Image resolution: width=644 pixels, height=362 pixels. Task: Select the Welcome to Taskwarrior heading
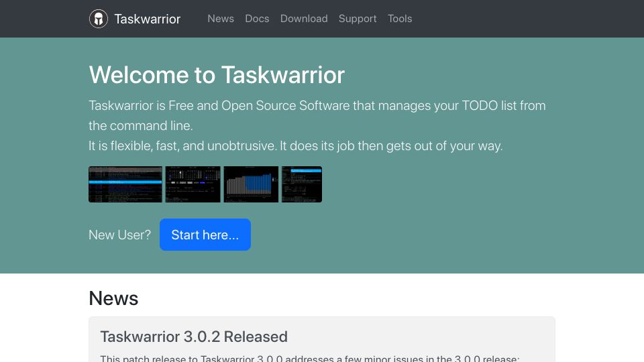217,74
